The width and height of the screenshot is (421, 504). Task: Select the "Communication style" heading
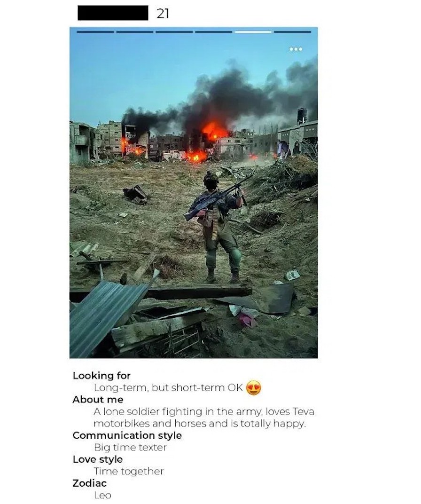point(127,435)
